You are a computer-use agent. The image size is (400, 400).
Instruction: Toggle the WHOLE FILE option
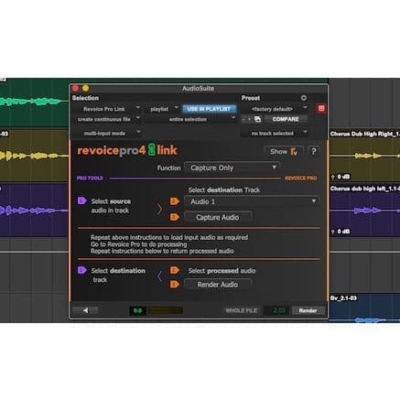[x=241, y=310]
